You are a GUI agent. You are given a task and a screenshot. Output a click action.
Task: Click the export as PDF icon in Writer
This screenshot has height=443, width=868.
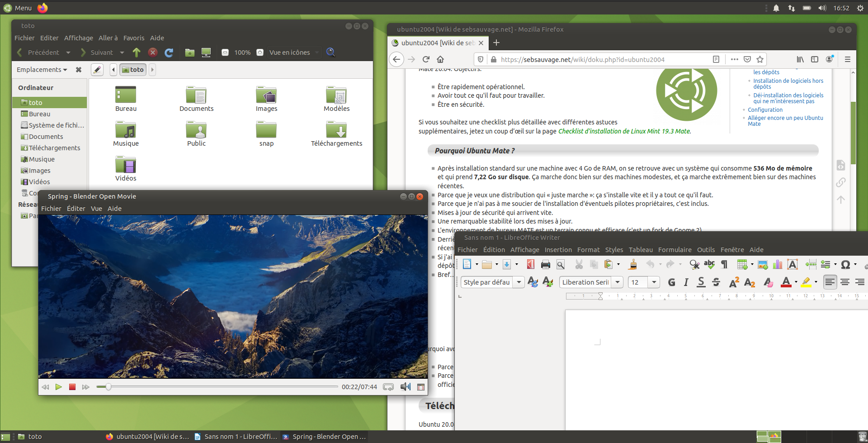(x=530, y=265)
